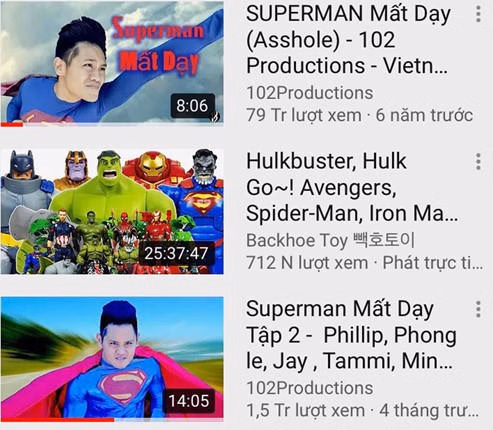
Task: Click the 25:37:47 duration badge
Action: click(176, 253)
